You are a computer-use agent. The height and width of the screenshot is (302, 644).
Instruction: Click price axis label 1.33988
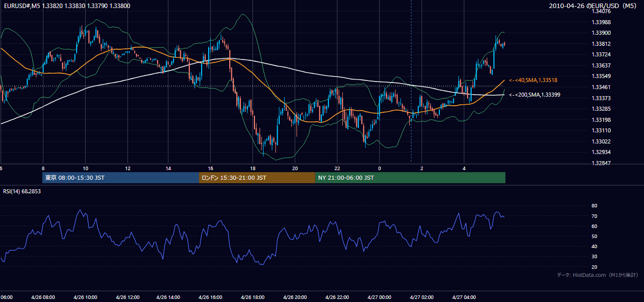click(602, 22)
